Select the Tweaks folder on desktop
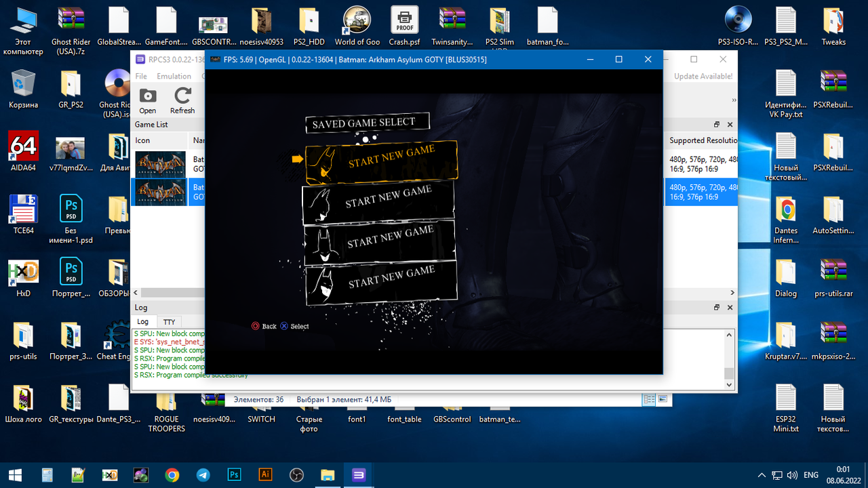This screenshot has width=868, height=488. 833,26
